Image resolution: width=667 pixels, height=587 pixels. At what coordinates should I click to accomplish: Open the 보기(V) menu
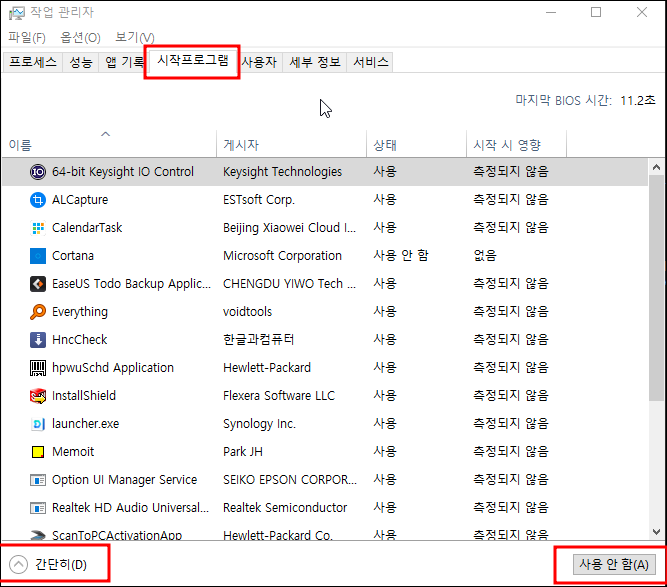[135, 37]
